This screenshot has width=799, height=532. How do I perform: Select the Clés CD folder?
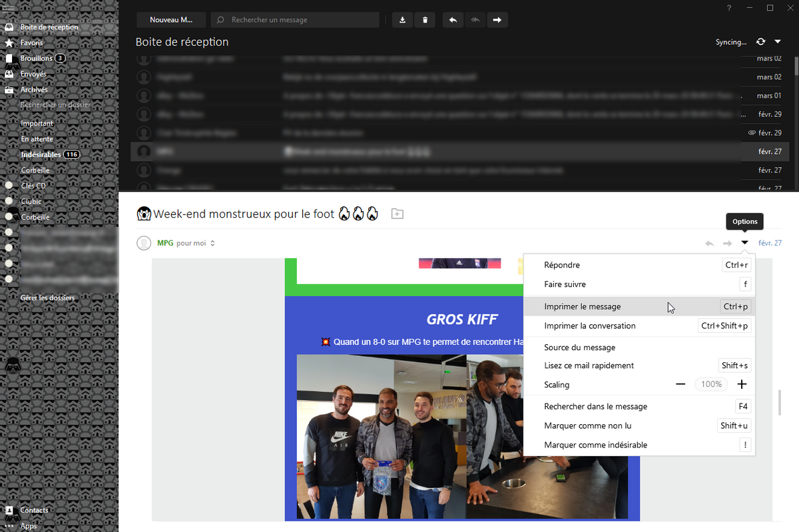pos(33,186)
